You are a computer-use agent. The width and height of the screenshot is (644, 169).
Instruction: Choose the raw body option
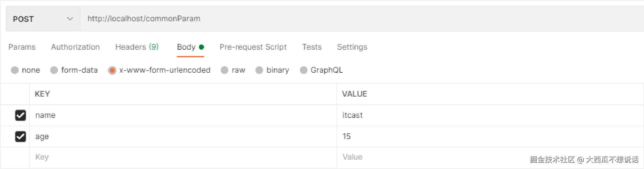[224, 70]
